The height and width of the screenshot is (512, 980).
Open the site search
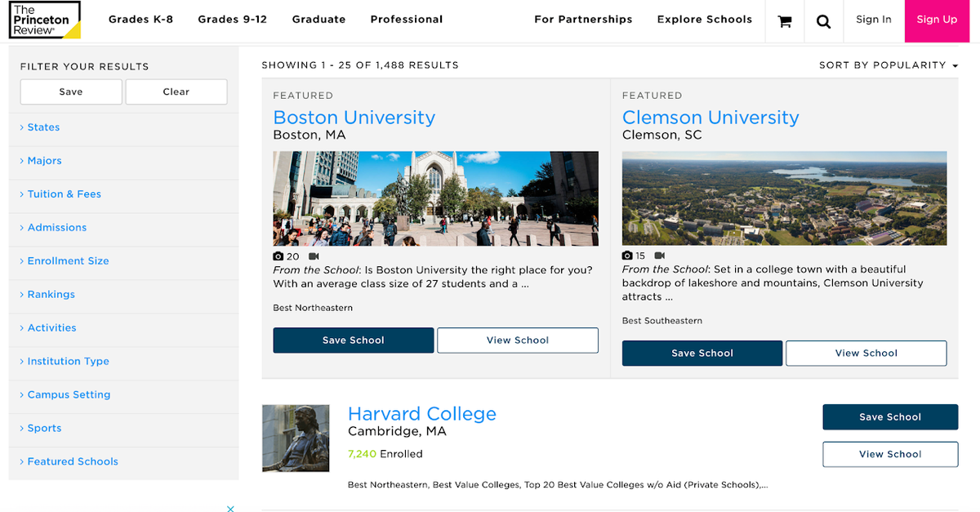pos(823,21)
